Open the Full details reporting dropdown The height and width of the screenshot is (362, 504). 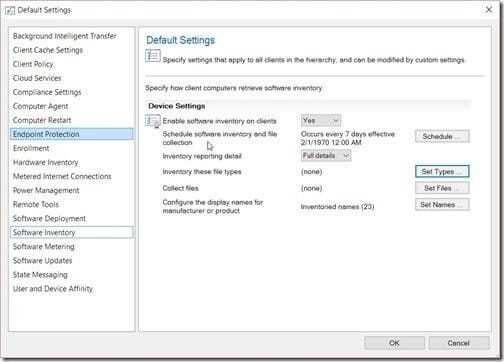326,156
